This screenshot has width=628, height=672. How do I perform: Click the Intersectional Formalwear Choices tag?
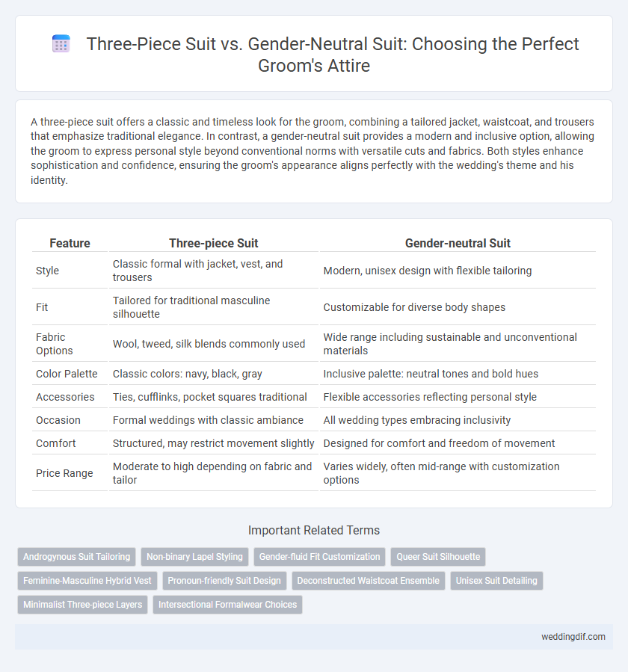(227, 605)
